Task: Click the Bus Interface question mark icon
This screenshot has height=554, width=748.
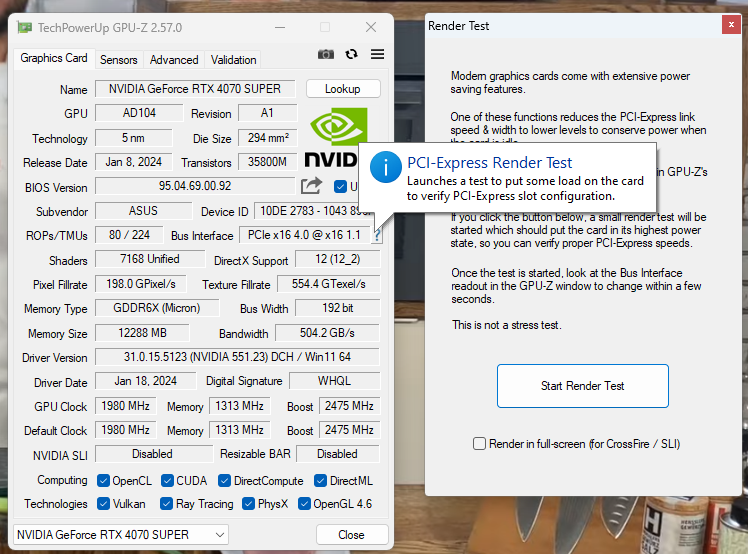Action: tap(377, 235)
